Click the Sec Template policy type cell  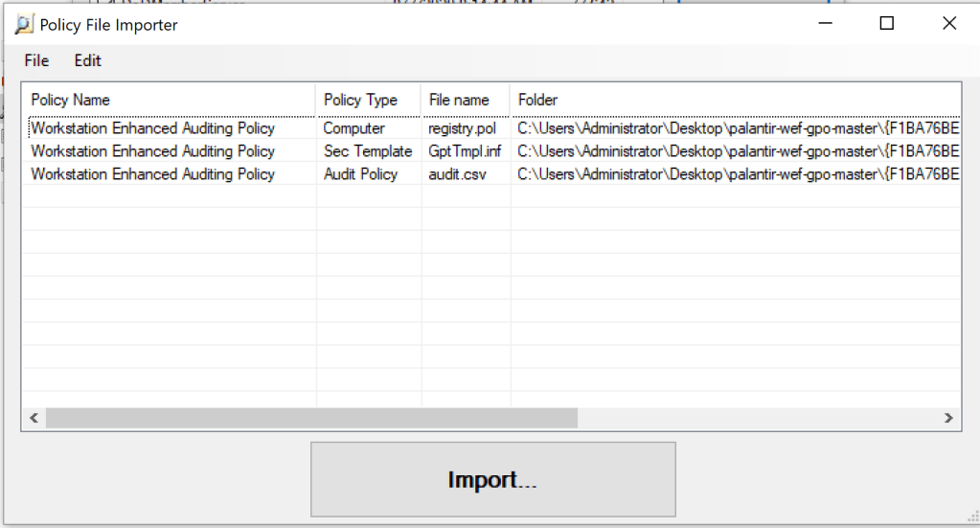coord(367,151)
